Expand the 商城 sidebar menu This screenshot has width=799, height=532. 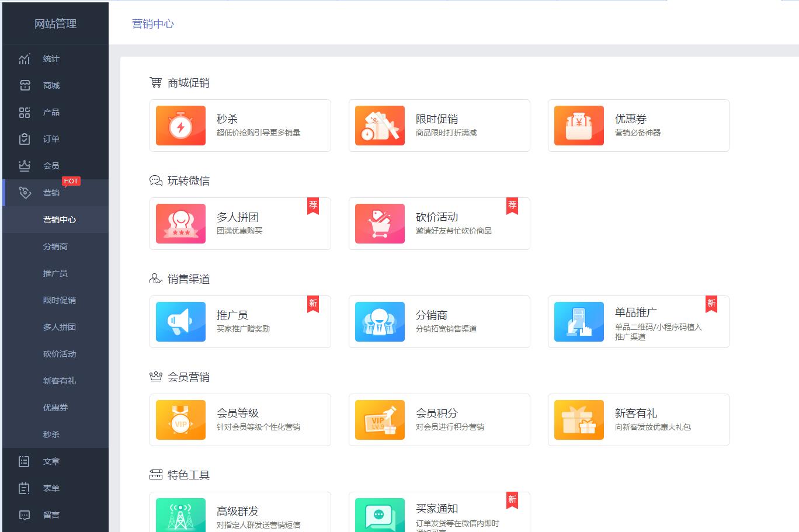coord(51,85)
